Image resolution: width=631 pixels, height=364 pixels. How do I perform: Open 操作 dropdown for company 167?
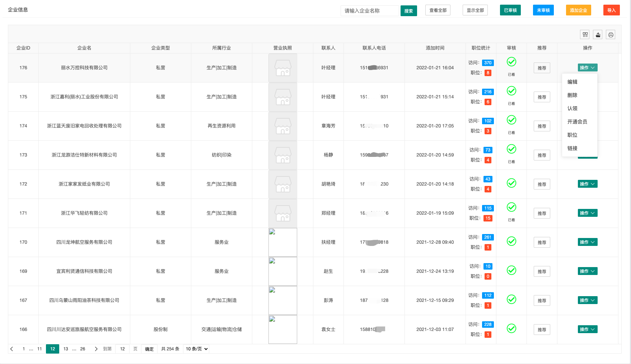tap(588, 300)
